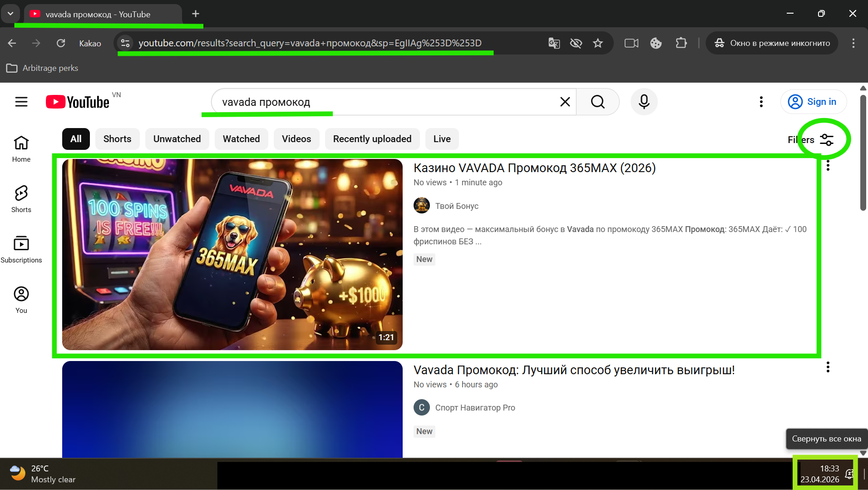Viewport: 868px width, 490px height.
Task: Toggle the Unwatched filter chip
Action: 177,139
